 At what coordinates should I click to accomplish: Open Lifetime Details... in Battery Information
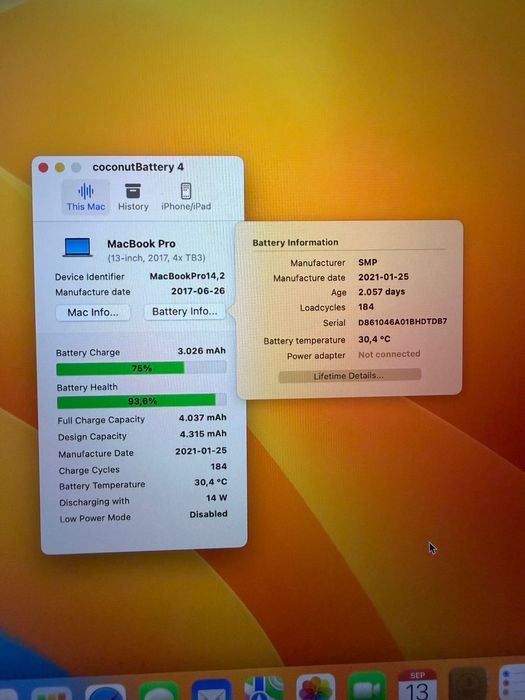point(349,375)
